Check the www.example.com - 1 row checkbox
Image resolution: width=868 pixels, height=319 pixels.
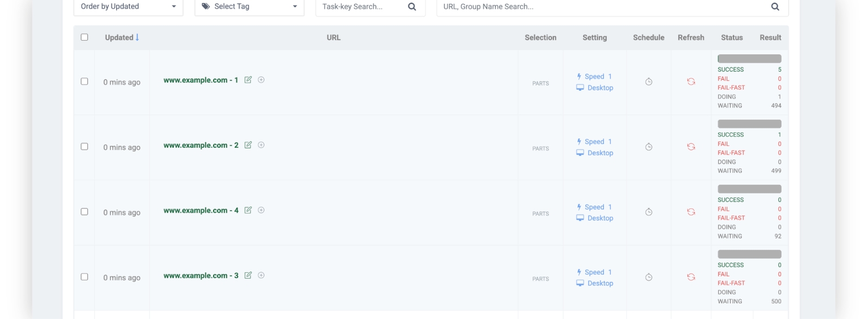pos(84,81)
